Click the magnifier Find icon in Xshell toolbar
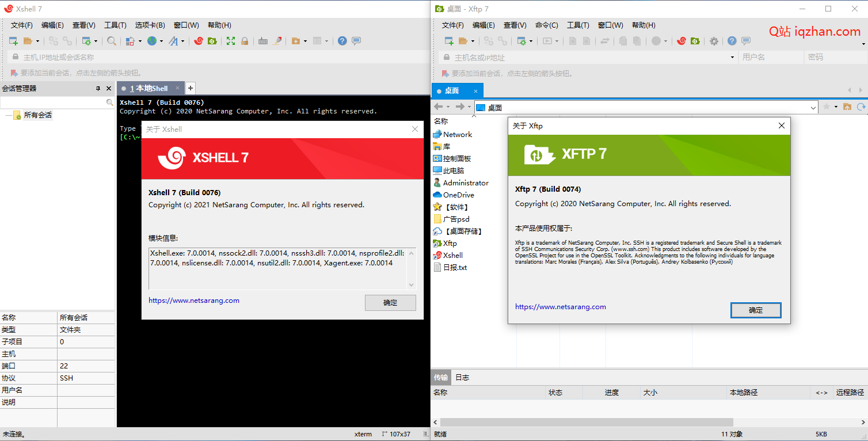868x441 pixels. [112, 41]
